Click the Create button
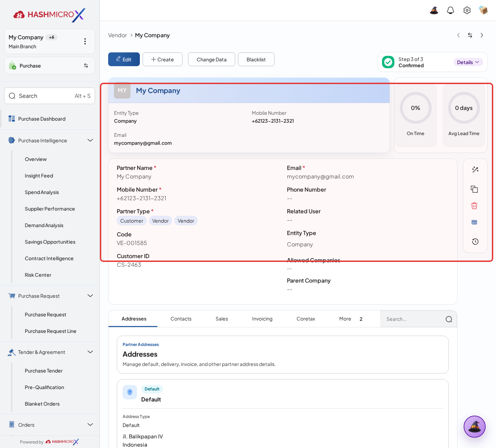 coord(163,59)
